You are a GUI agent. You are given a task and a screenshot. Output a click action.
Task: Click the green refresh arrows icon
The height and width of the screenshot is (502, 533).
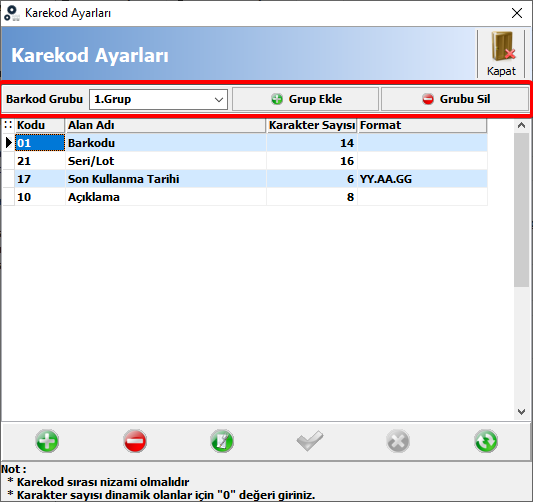pos(486,441)
